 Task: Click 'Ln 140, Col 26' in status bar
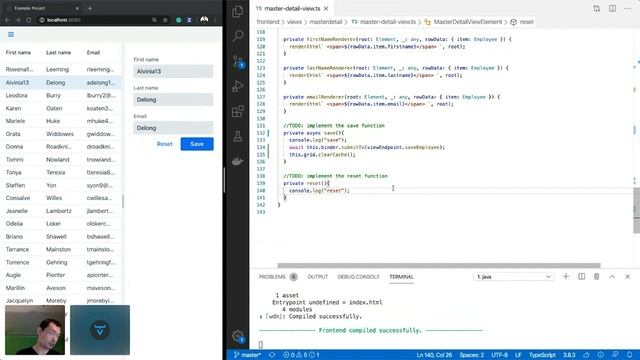434,355
